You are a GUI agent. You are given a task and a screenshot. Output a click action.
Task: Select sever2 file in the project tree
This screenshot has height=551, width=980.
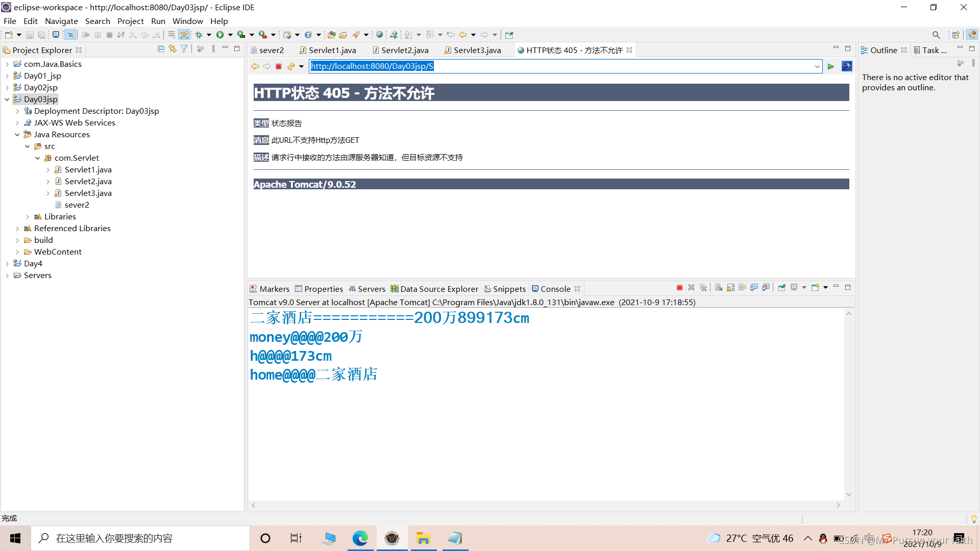click(x=77, y=205)
